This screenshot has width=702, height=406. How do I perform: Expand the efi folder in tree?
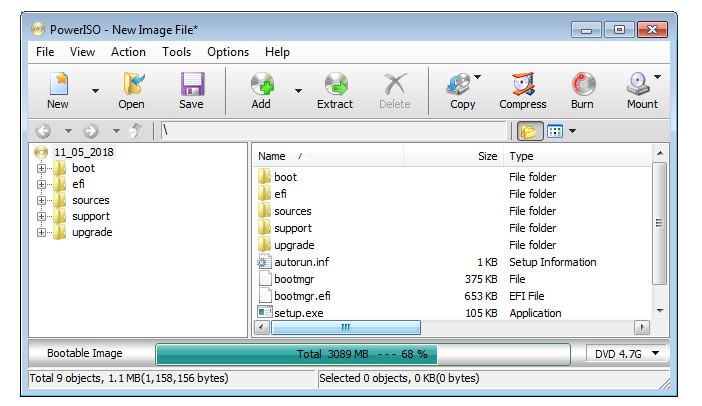(41, 184)
